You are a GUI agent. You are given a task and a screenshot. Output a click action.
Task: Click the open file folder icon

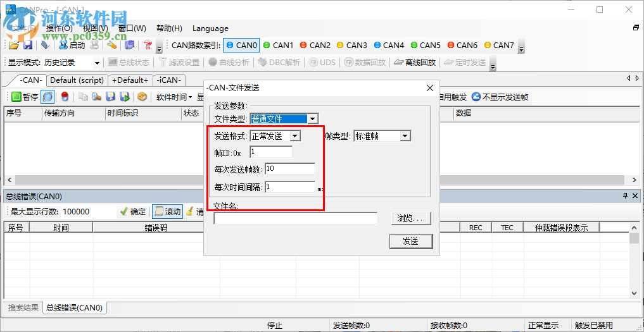14,45
